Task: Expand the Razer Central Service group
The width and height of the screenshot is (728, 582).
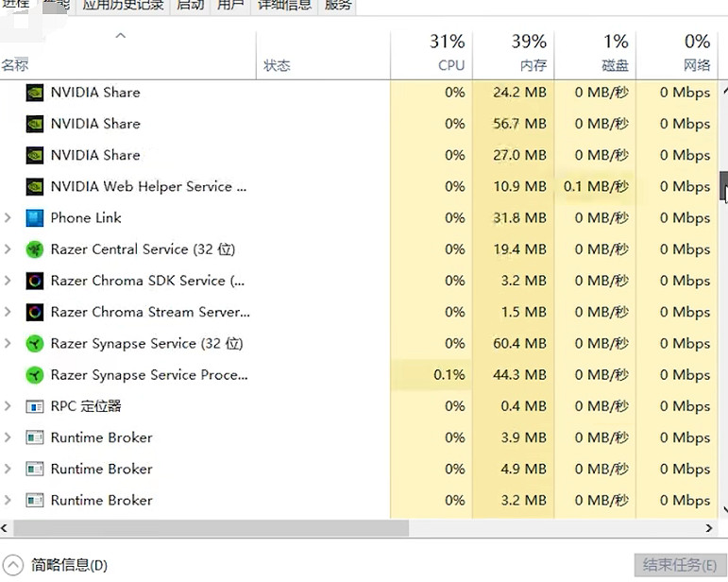Action: click(x=8, y=249)
